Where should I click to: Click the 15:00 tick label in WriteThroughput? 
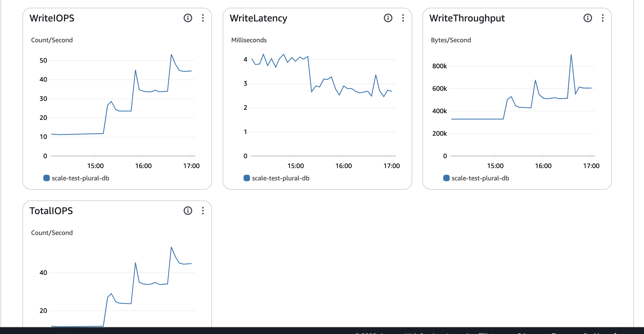point(495,166)
